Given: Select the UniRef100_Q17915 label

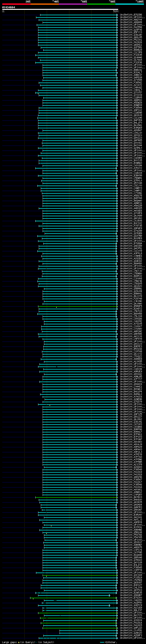Looking at the screenshot, I should (x=131, y=60).
